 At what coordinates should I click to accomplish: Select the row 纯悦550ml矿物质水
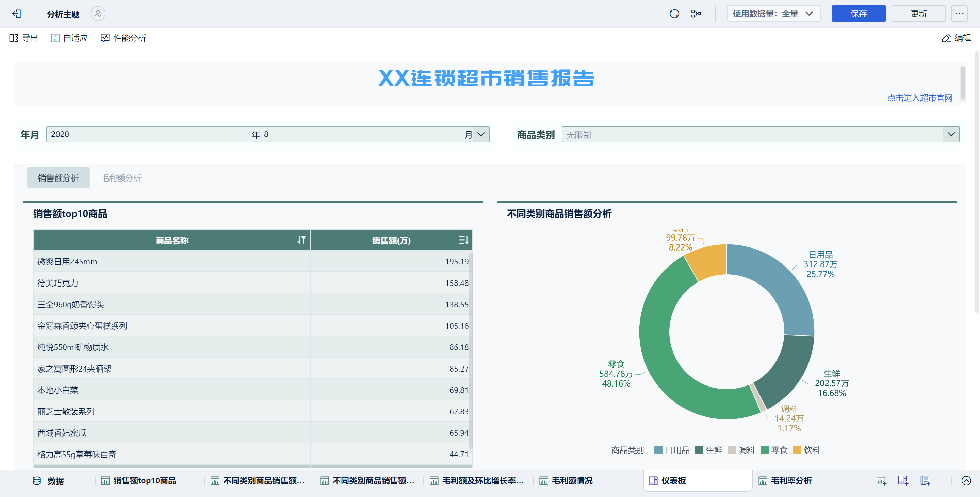[253, 347]
